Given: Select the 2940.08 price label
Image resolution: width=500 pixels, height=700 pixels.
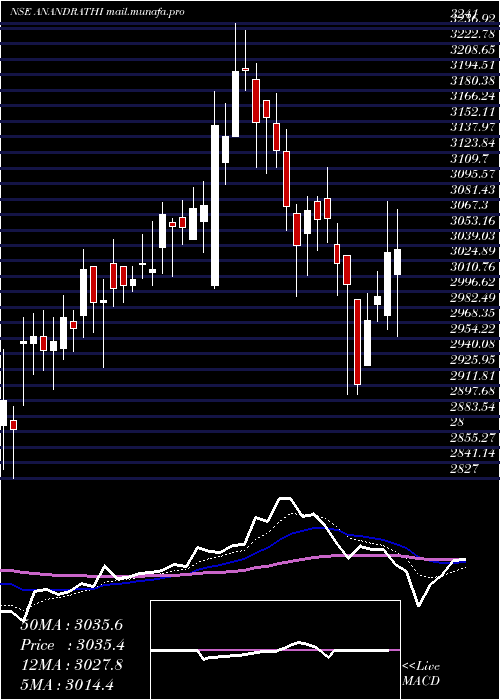Looking at the screenshot, I should [x=473, y=345].
